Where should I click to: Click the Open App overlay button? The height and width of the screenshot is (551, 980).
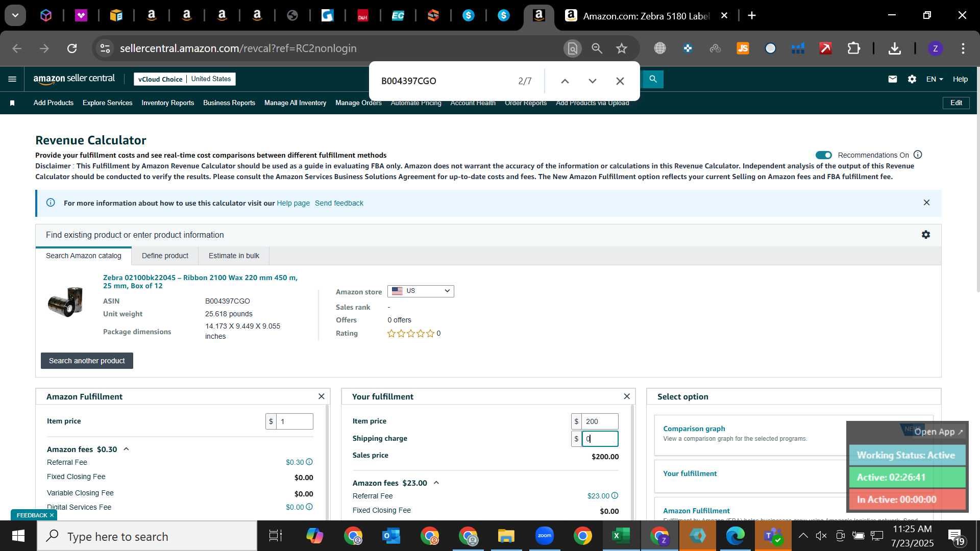click(x=938, y=432)
